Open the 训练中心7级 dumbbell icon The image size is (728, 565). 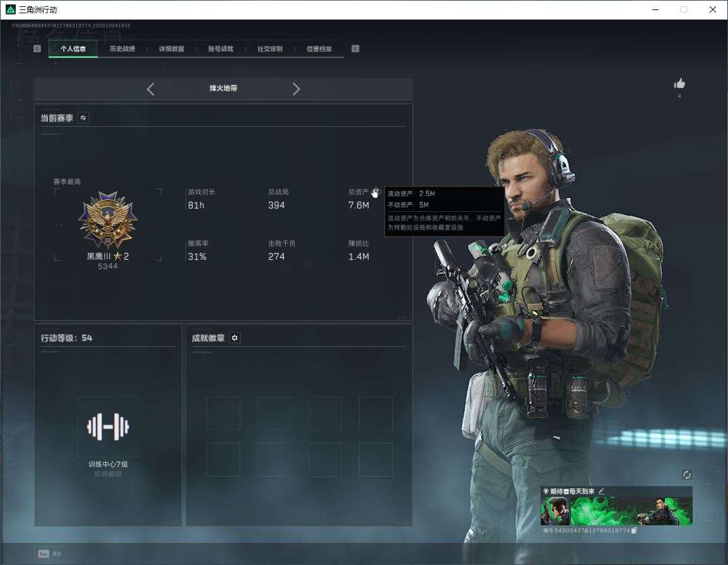click(x=108, y=426)
